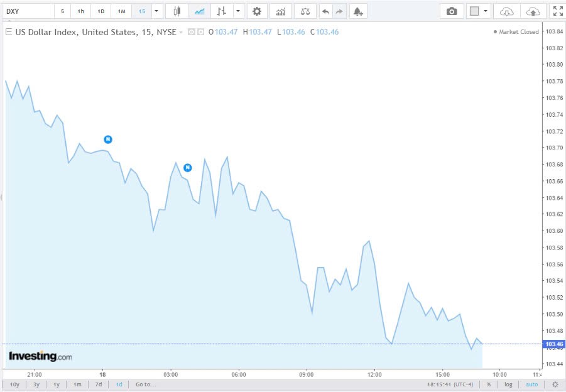Image resolution: width=566 pixels, height=392 pixels.
Task: Undo the last chart action
Action: [325, 11]
